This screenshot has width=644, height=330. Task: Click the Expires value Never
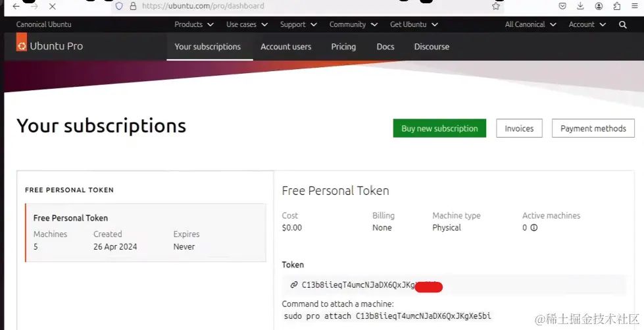tap(184, 247)
